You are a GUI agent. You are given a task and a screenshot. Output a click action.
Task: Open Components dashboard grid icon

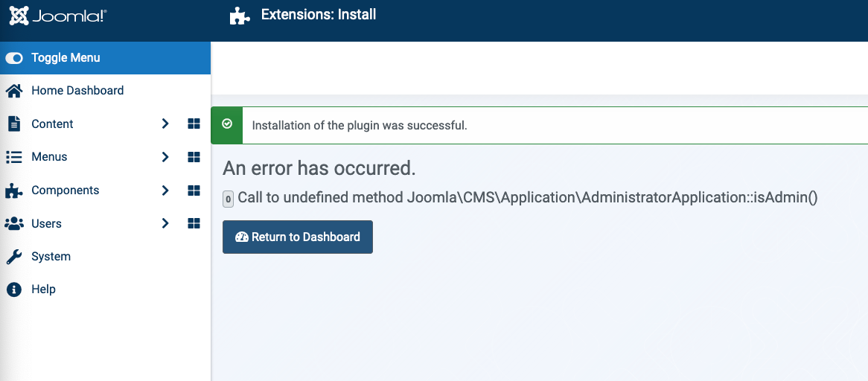click(194, 190)
